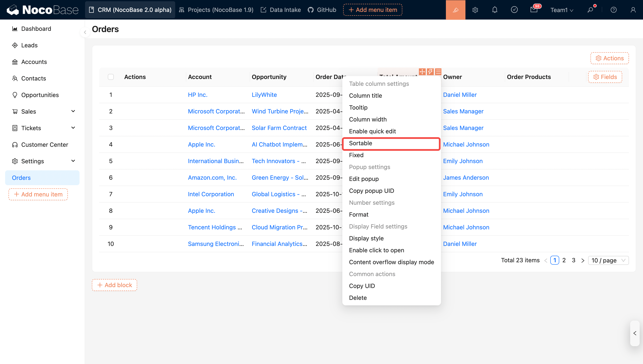The image size is (643, 364).
Task: Toggle Sortable column setting
Action: click(391, 143)
